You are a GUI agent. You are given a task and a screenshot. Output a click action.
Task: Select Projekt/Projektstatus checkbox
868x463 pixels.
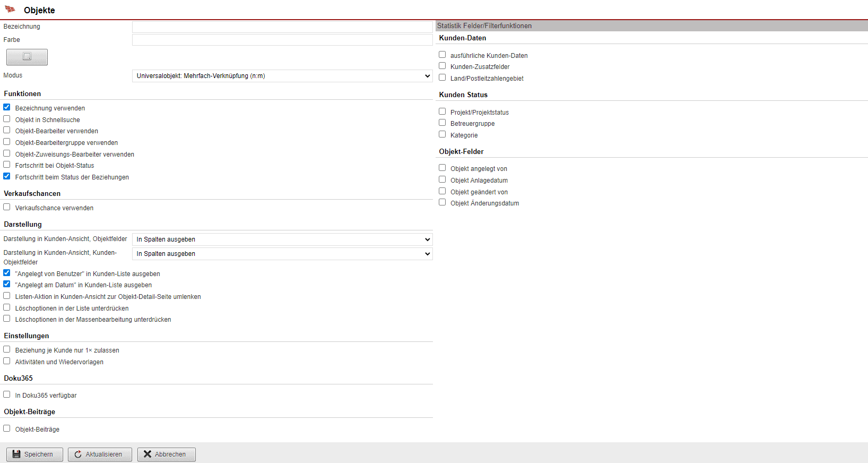[x=442, y=112]
